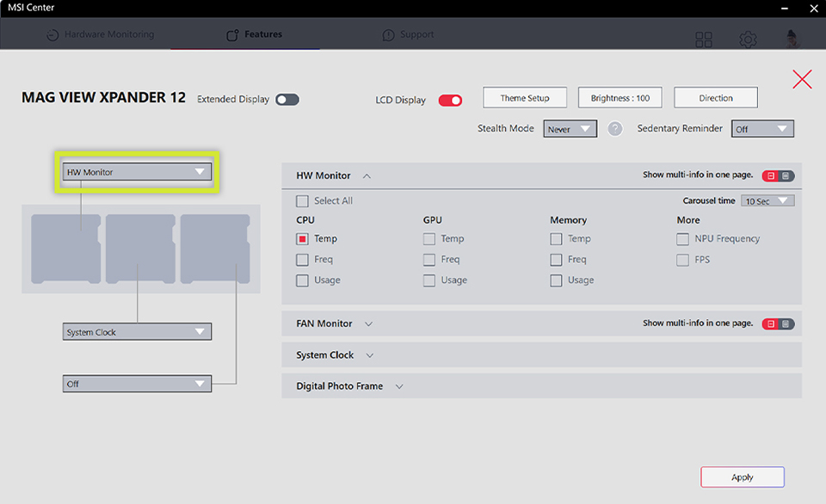Close the MSI Center window
The width and height of the screenshot is (826, 504).
click(x=814, y=9)
